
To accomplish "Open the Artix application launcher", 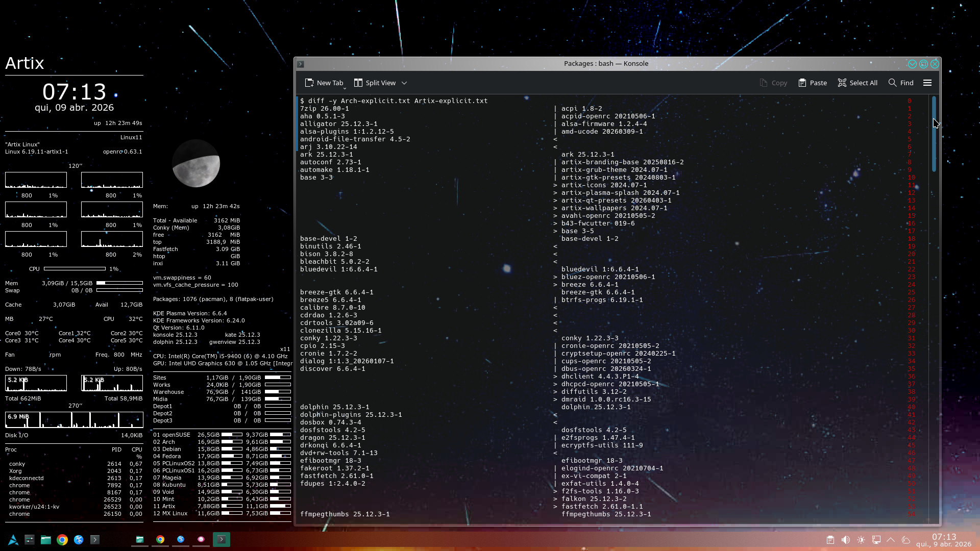I will (13, 540).
